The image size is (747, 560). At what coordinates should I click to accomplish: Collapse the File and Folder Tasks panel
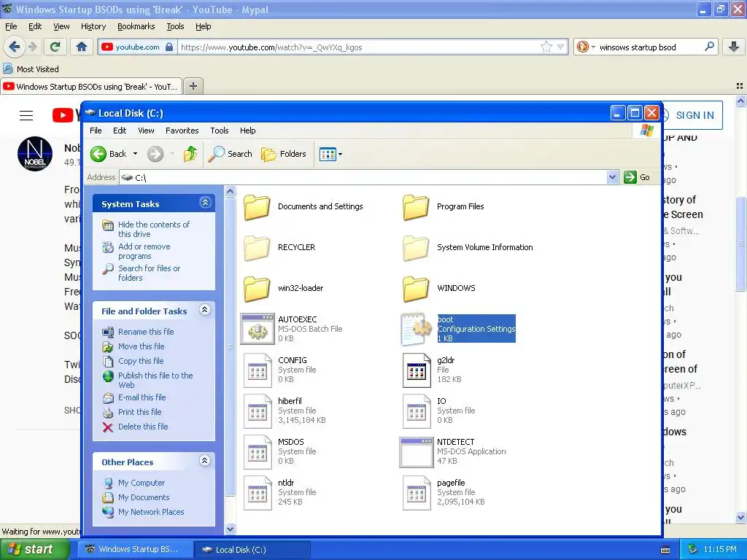(205, 310)
